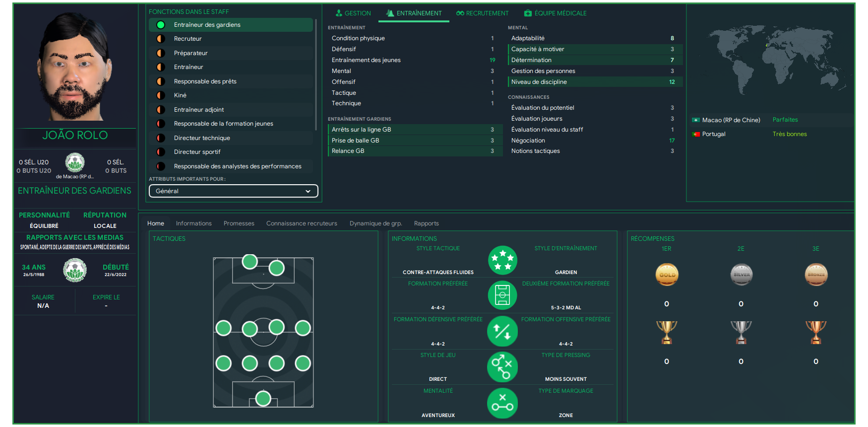Select the Entraînement tab

coord(414,13)
